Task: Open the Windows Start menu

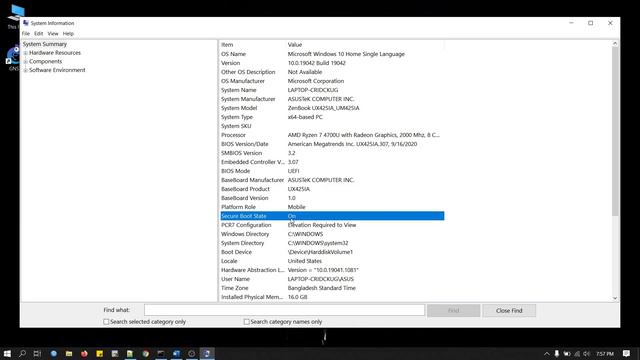Action: (7, 353)
